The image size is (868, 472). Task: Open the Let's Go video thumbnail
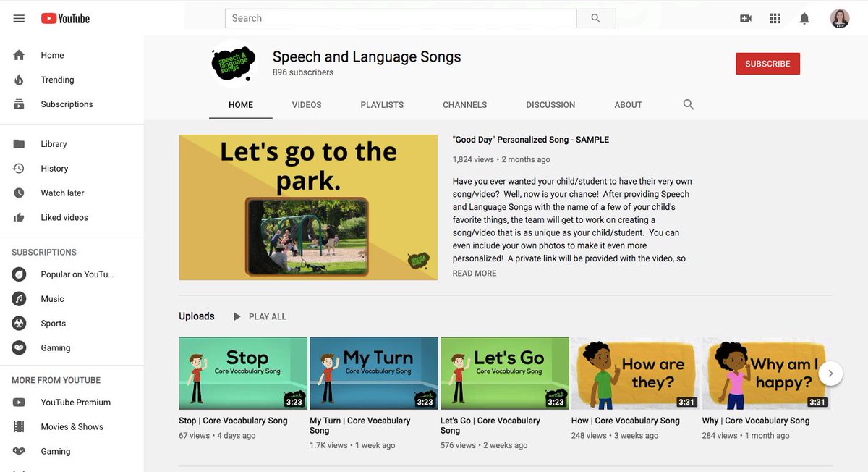(505, 374)
